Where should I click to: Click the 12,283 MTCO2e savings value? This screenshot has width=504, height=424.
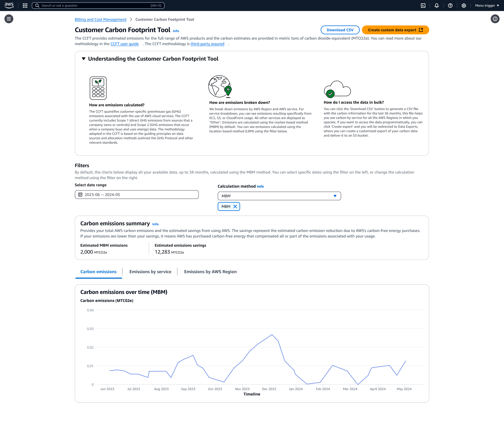[x=169, y=252]
